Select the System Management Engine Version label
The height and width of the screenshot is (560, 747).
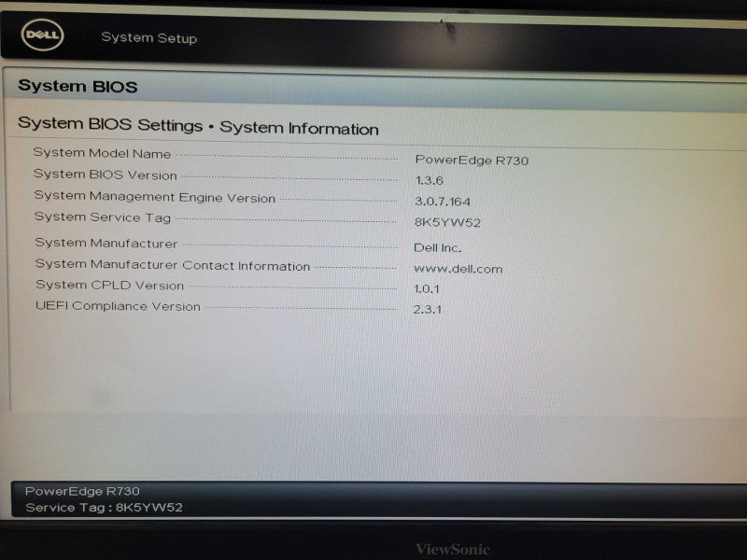(155, 197)
